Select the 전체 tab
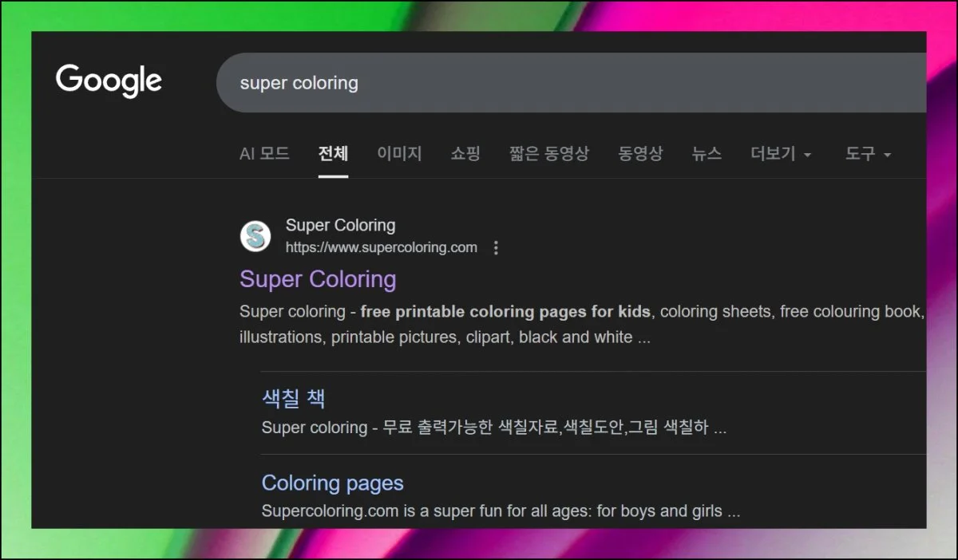 [333, 154]
